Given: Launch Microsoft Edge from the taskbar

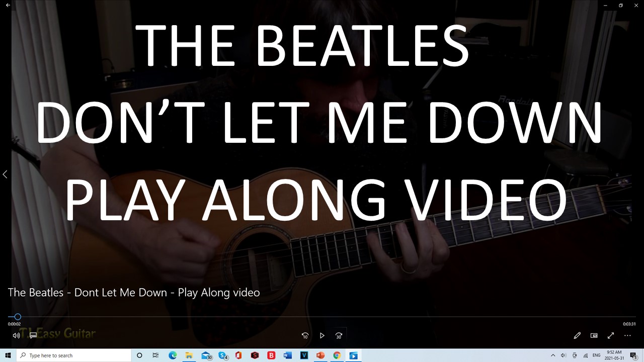Looking at the screenshot, I should [x=173, y=355].
